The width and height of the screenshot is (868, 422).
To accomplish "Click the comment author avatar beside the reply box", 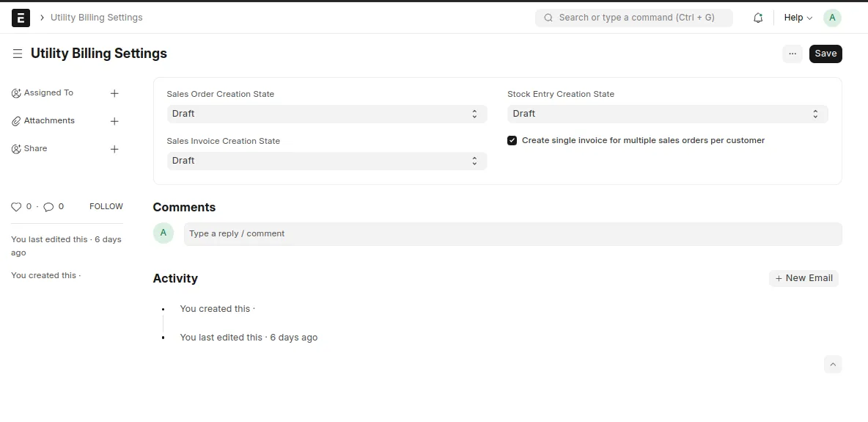I will coord(163,233).
